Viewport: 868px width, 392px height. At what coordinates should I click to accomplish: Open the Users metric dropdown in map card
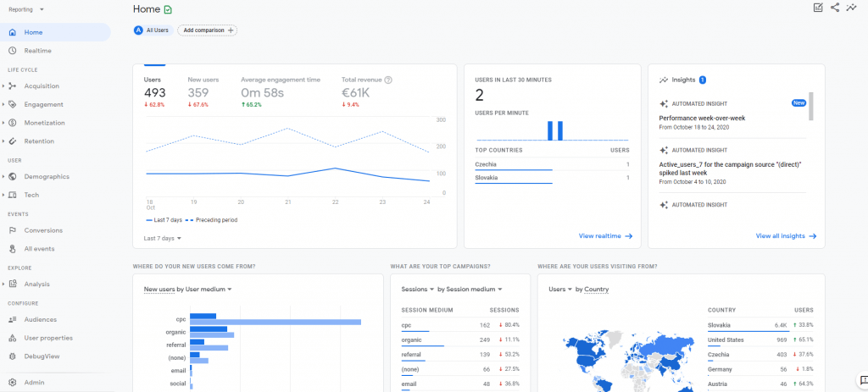(560, 290)
